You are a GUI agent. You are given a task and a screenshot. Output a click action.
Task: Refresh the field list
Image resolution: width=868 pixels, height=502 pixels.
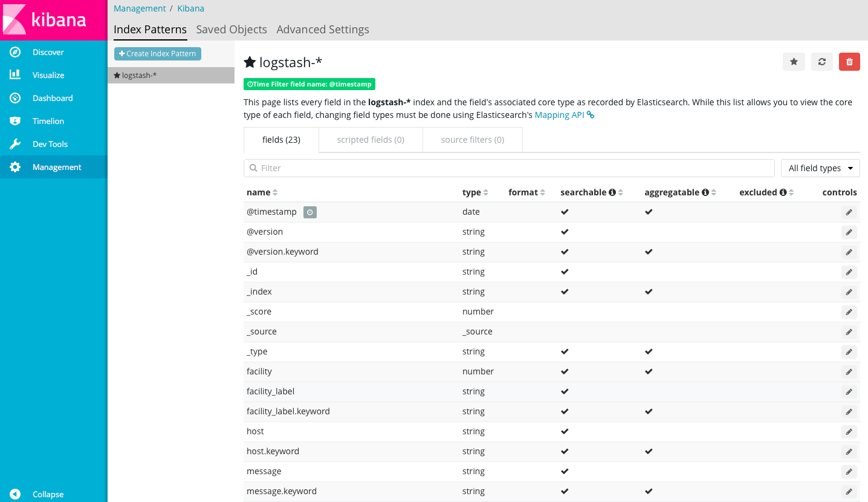[x=821, y=62]
